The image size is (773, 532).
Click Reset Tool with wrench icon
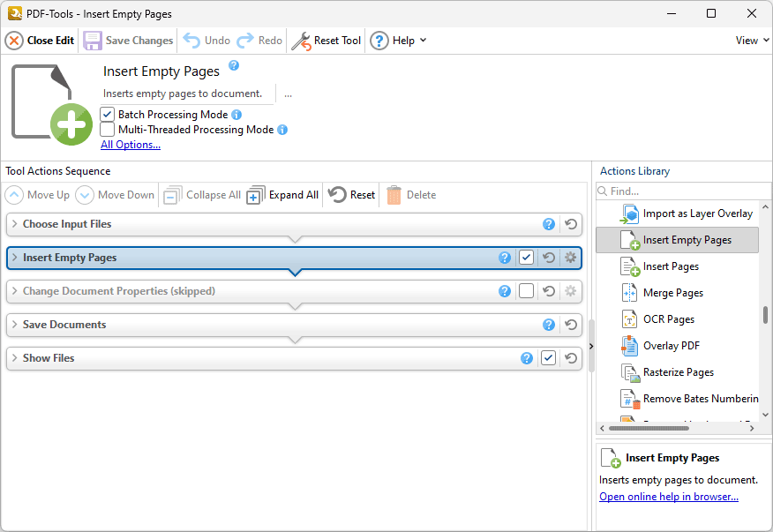pyautogui.click(x=326, y=41)
